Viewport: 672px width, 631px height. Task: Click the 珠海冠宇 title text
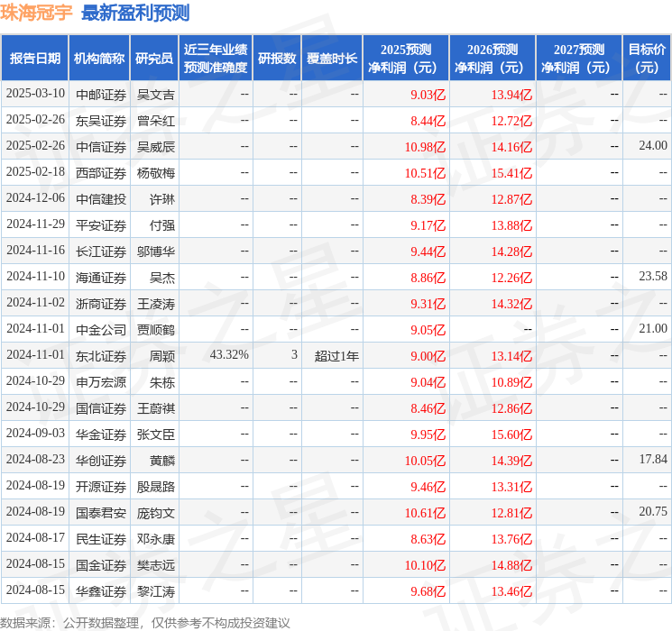point(36,13)
